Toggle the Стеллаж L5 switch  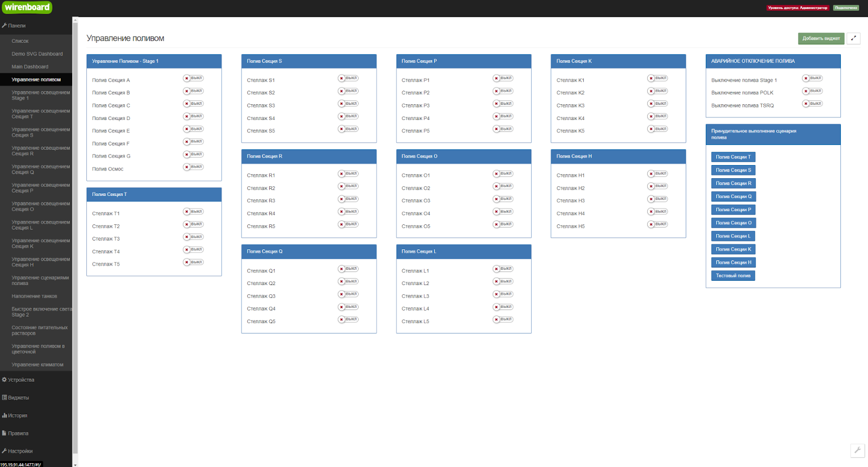(503, 319)
